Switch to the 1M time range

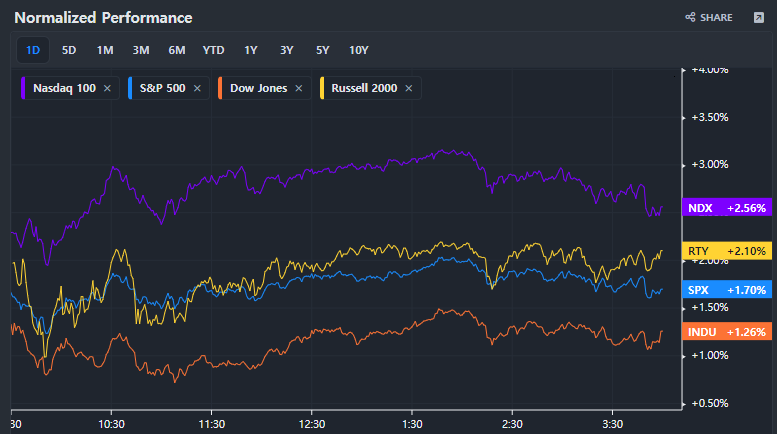coord(105,50)
